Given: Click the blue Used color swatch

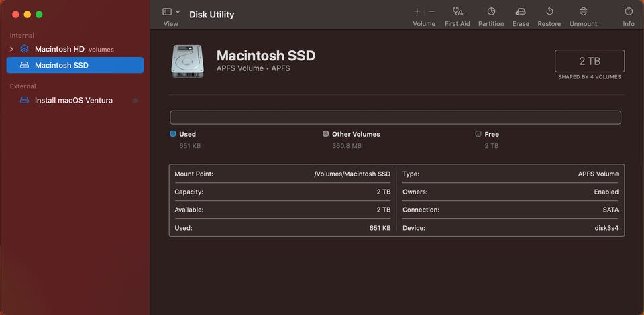Looking at the screenshot, I should coord(173,134).
